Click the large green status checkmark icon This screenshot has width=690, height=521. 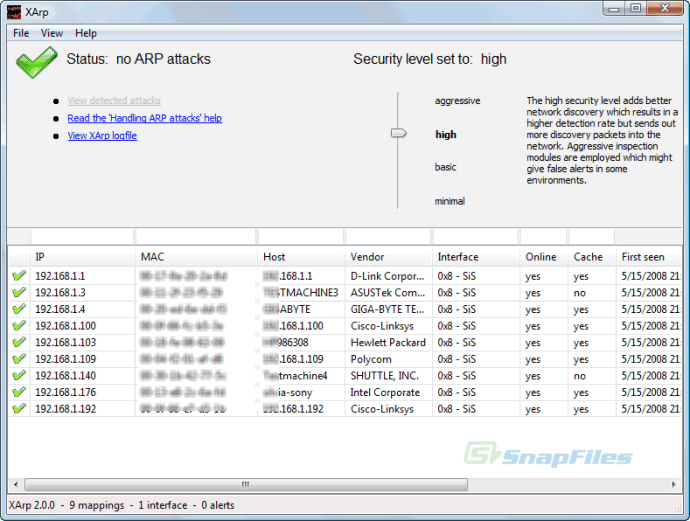[37, 62]
